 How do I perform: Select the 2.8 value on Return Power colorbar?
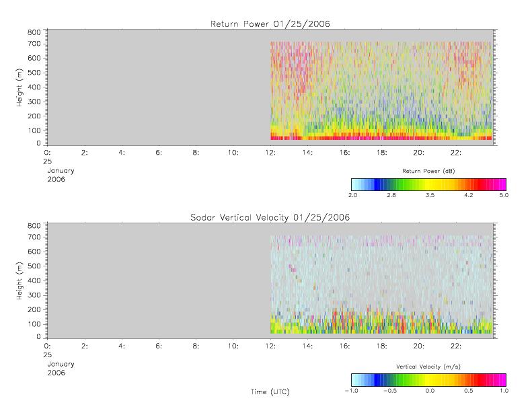(391, 195)
